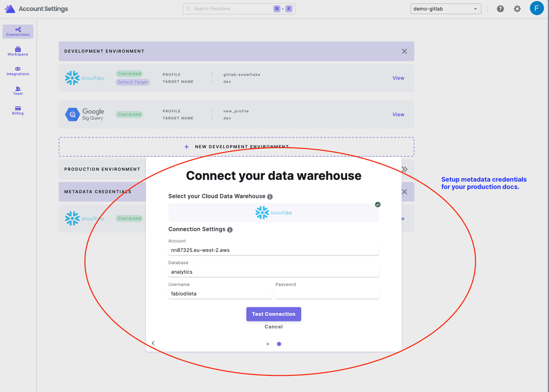Viewport: 549px width, 392px height.
Task: Click the Metadata Credentials header text
Action: pyautogui.click(x=98, y=192)
